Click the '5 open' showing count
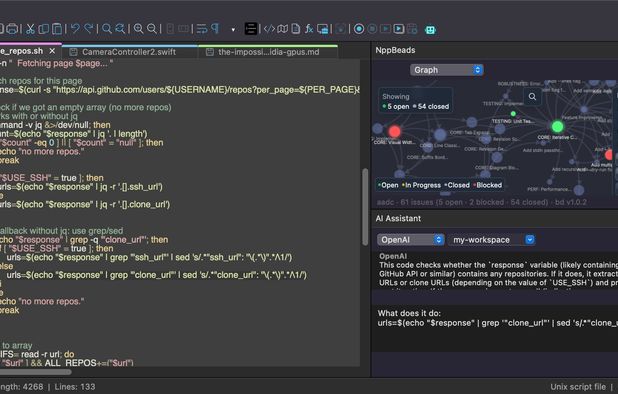The image size is (618, 394). point(396,106)
